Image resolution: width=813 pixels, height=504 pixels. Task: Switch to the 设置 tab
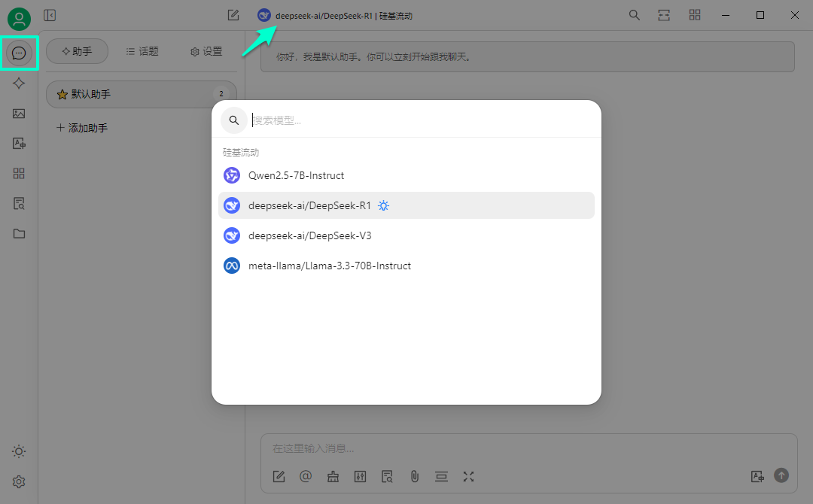206,51
